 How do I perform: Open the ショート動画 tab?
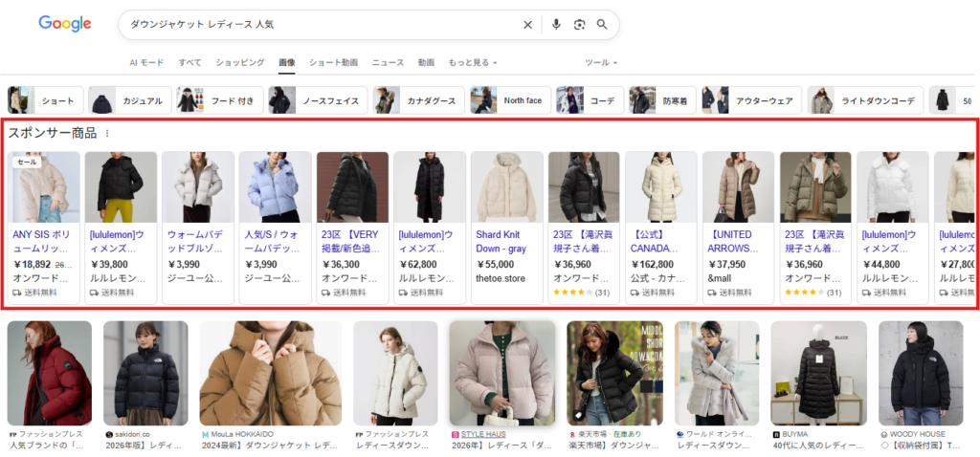click(334, 62)
